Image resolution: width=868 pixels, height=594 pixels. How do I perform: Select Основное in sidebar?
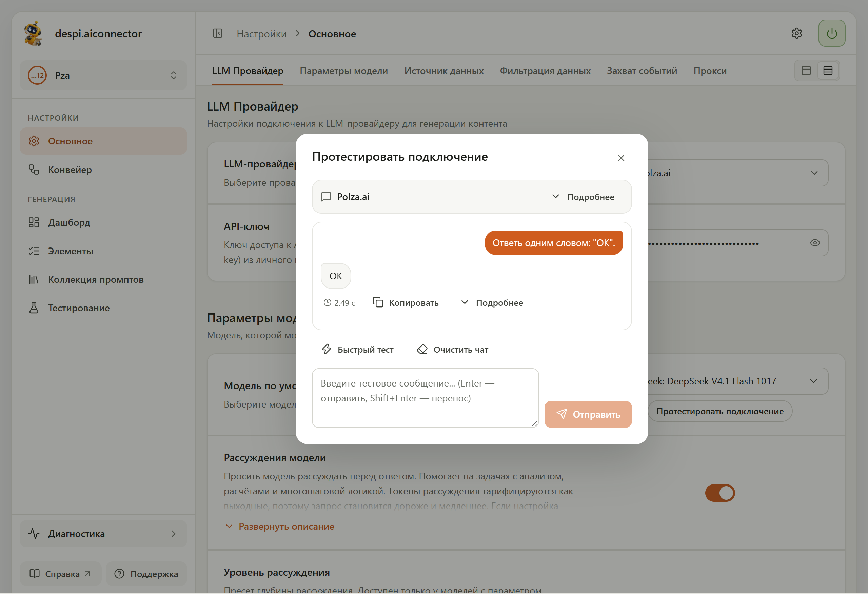(x=103, y=141)
